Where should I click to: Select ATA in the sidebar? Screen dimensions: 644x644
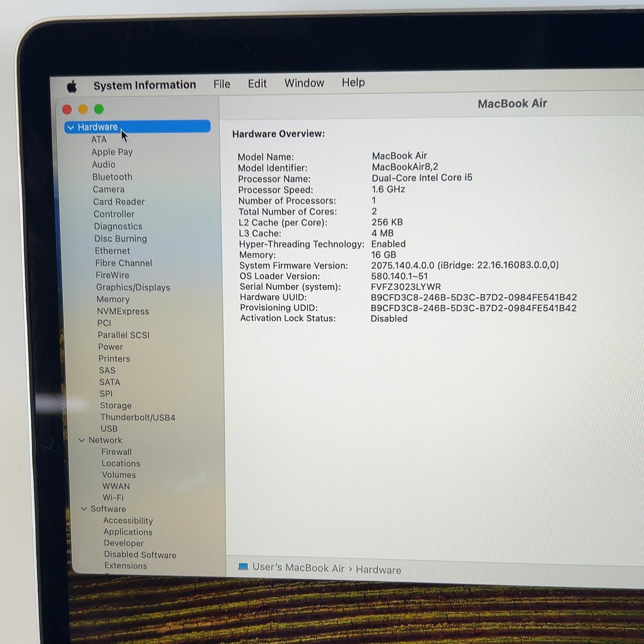[x=99, y=140]
